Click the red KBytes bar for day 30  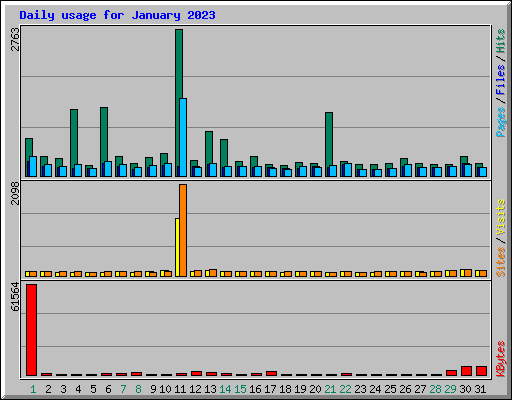(x=466, y=371)
